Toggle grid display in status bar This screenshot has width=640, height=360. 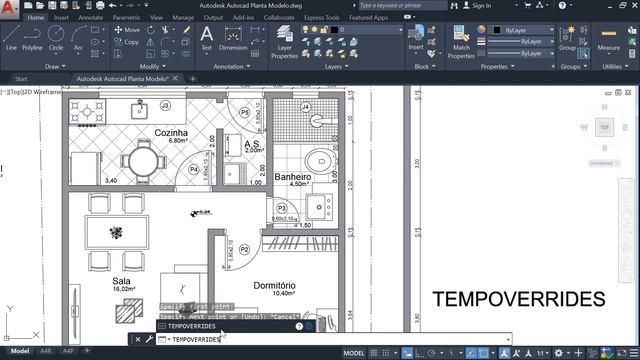coord(374,353)
